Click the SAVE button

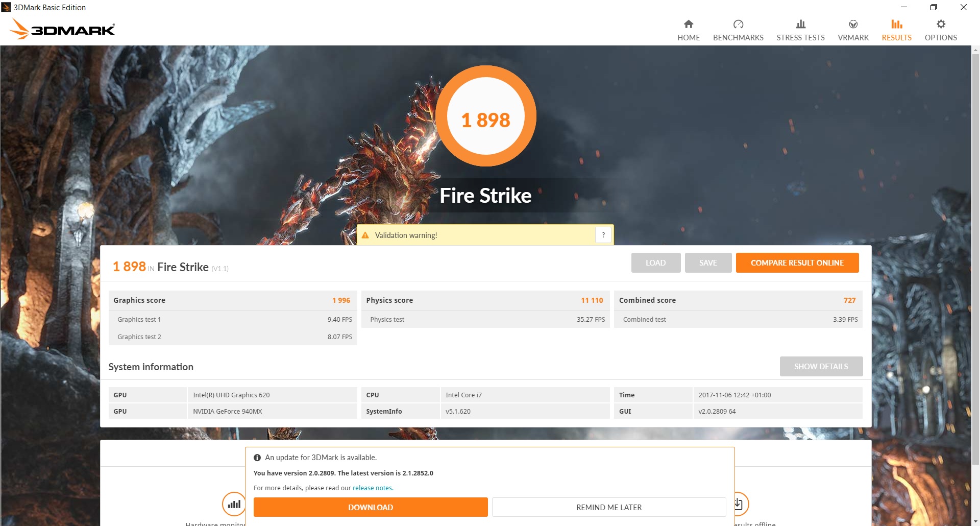tap(708, 263)
